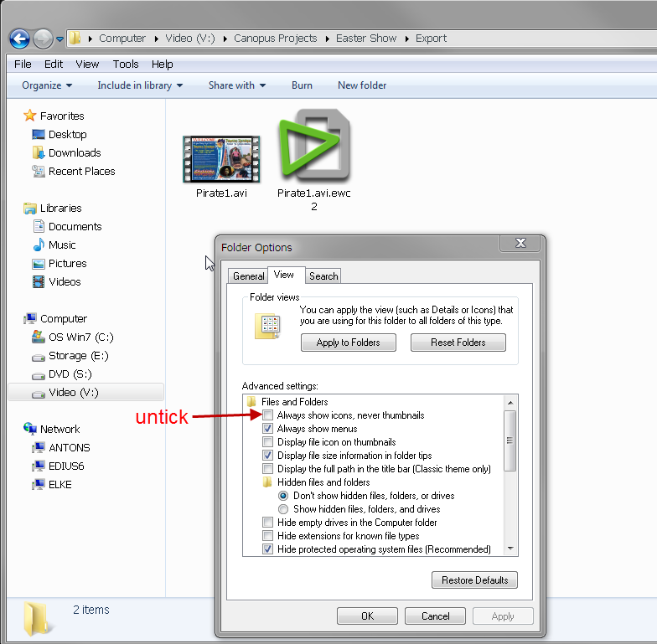Toggle Display file icon on thumbnails checkbox
The height and width of the screenshot is (644, 657).
[268, 442]
